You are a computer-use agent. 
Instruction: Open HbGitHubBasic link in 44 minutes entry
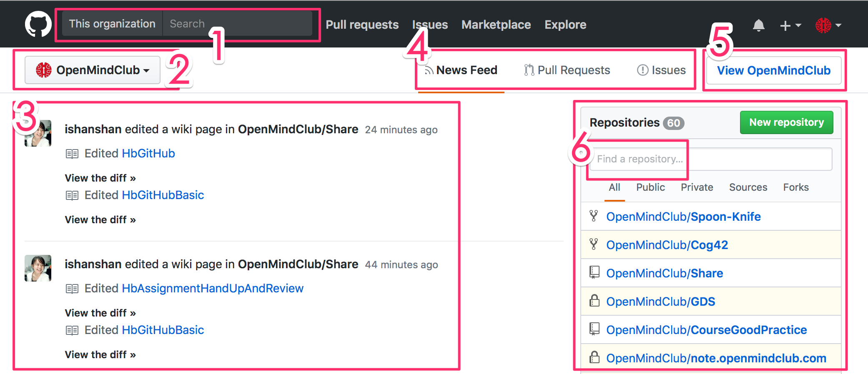tap(163, 330)
